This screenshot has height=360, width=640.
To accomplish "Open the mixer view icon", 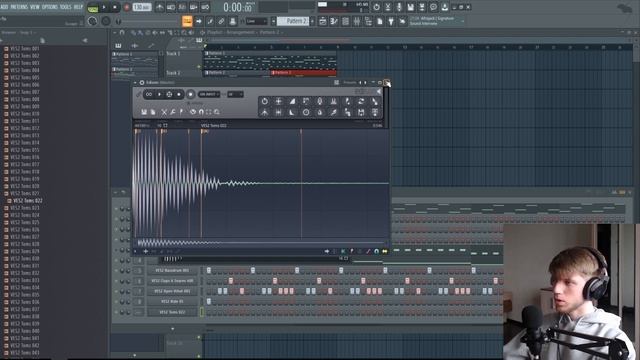I will [357, 21].
